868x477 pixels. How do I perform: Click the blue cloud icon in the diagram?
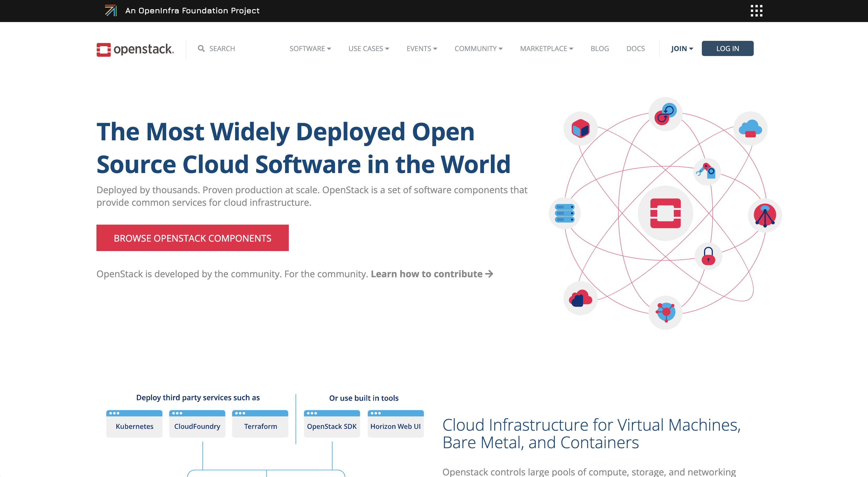tap(750, 129)
